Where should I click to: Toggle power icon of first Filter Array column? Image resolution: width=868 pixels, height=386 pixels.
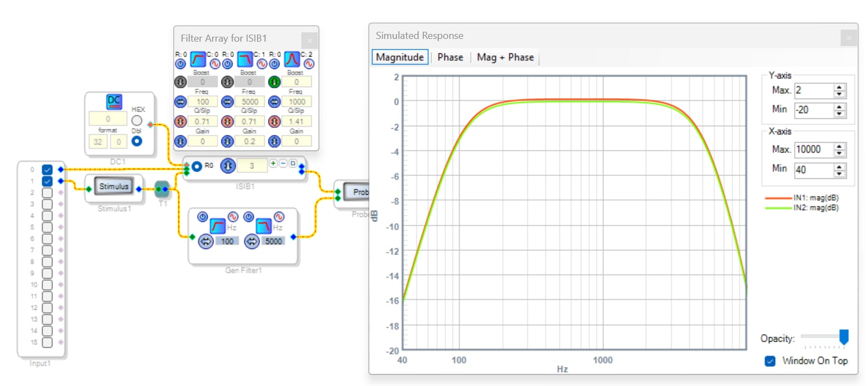coord(180,64)
